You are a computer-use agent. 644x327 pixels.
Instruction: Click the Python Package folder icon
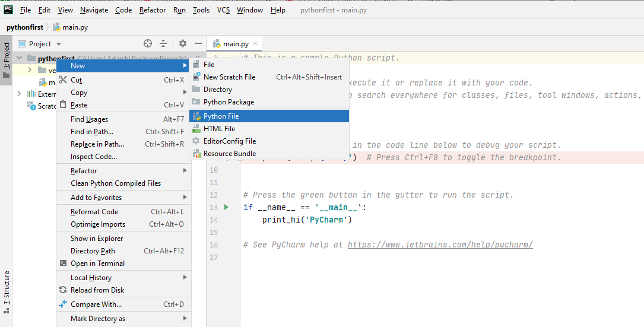coord(196,102)
